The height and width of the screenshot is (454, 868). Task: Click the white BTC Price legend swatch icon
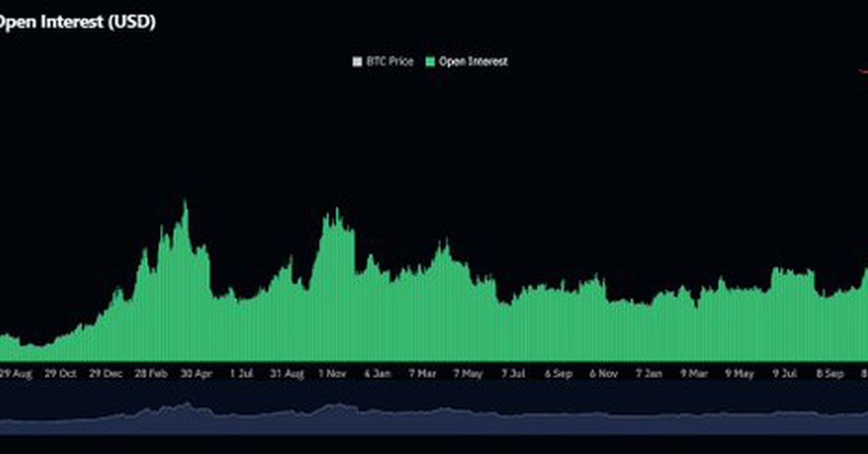point(356,61)
